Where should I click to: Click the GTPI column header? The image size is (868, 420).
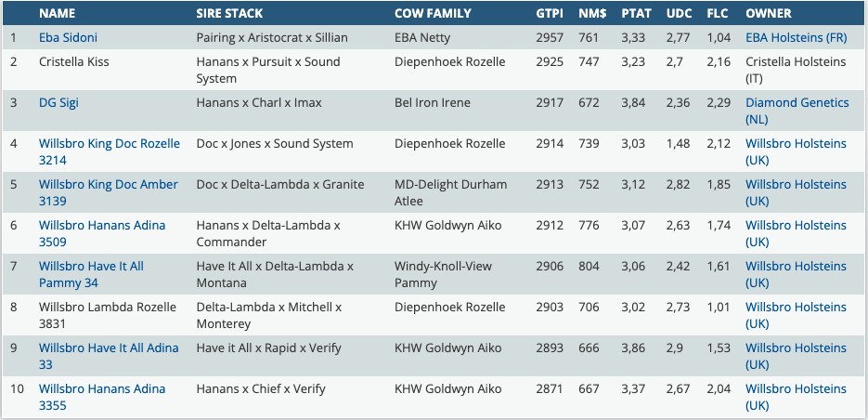550,14
